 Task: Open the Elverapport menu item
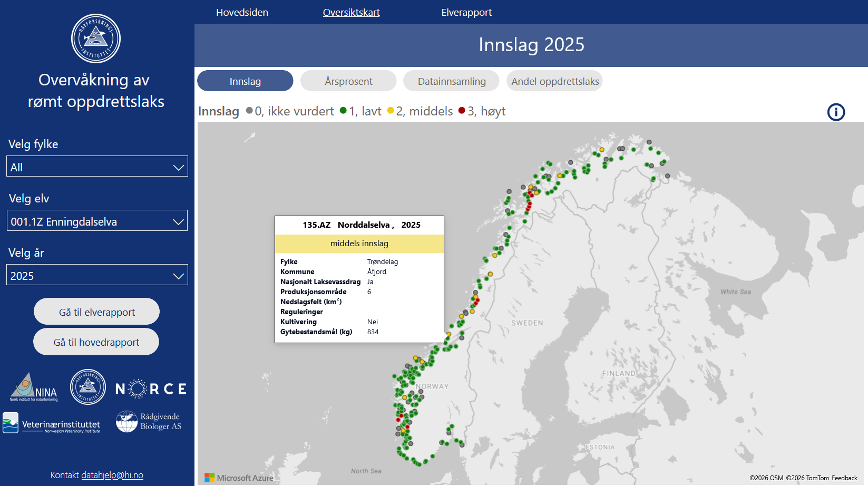[466, 12]
